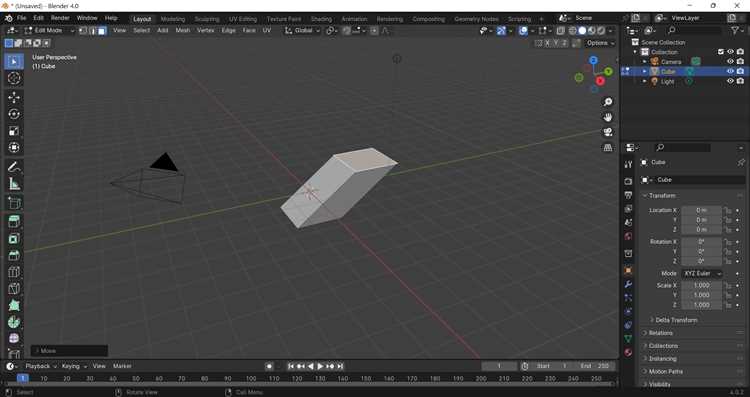Open the Edit Mode dropdown
This screenshot has width=750, height=397.
(49, 31)
